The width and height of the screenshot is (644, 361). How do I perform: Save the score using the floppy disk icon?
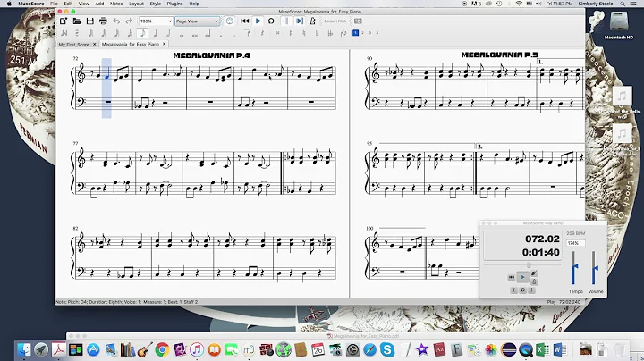(90, 21)
